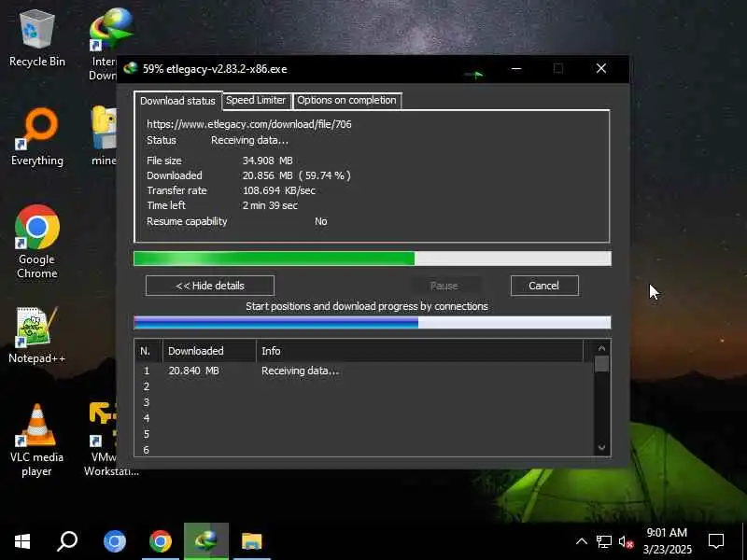
Task: Switch to the Download status tab
Action: pyautogui.click(x=177, y=101)
